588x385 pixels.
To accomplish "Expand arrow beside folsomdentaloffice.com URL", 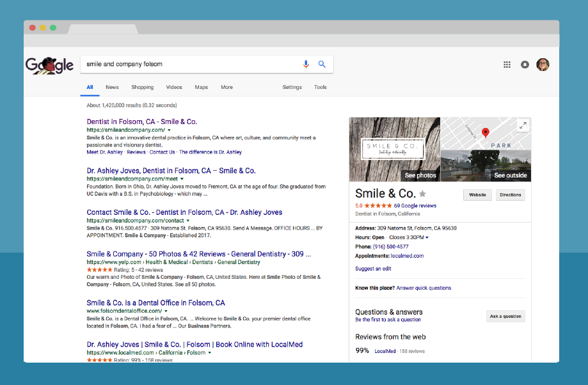I will (166, 311).
